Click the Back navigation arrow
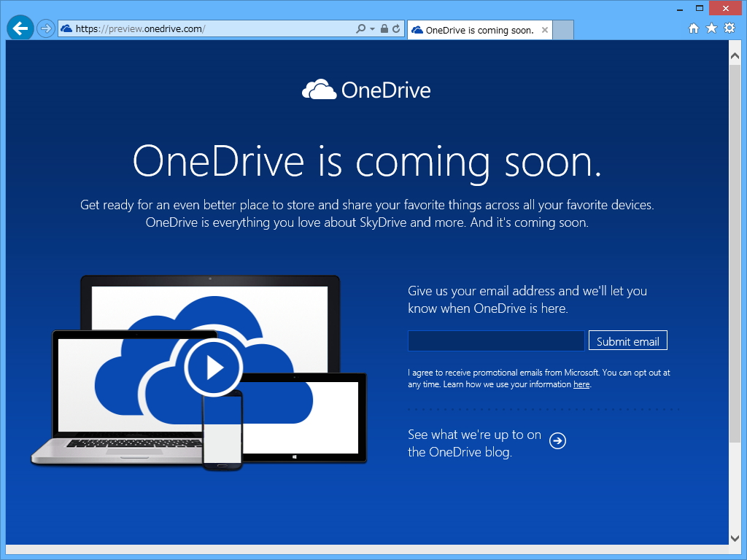747x560 pixels. tap(20, 28)
